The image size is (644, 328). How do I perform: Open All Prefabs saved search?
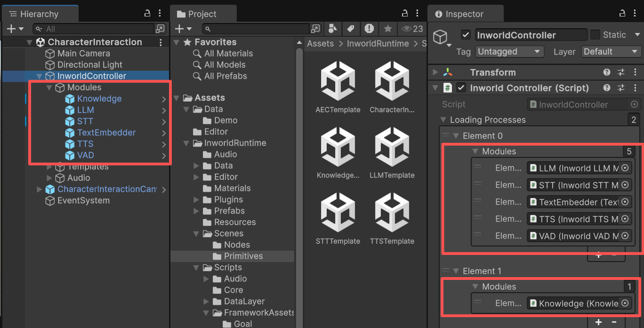tap(225, 76)
